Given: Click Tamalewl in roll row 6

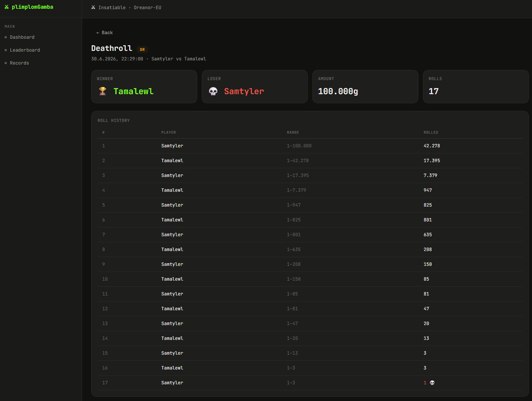Looking at the screenshot, I should (172, 220).
